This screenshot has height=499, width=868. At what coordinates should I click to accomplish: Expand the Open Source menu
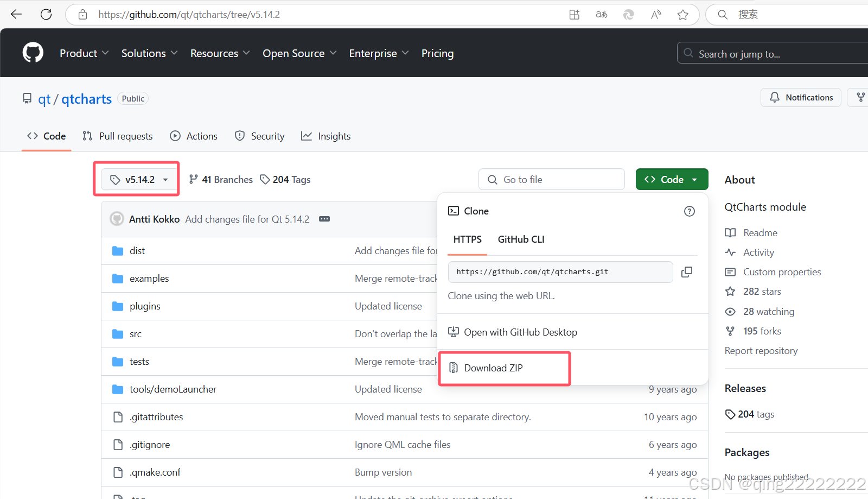click(x=299, y=53)
